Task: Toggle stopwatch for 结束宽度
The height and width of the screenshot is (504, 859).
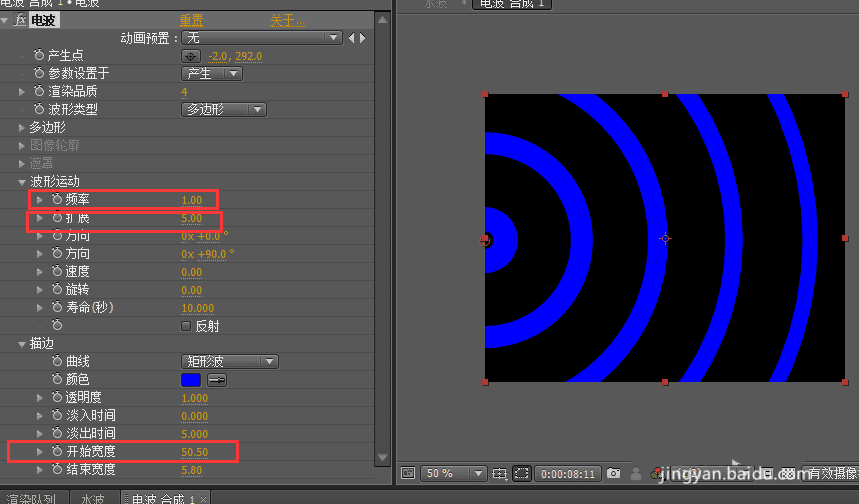Action: click(x=57, y=469)
